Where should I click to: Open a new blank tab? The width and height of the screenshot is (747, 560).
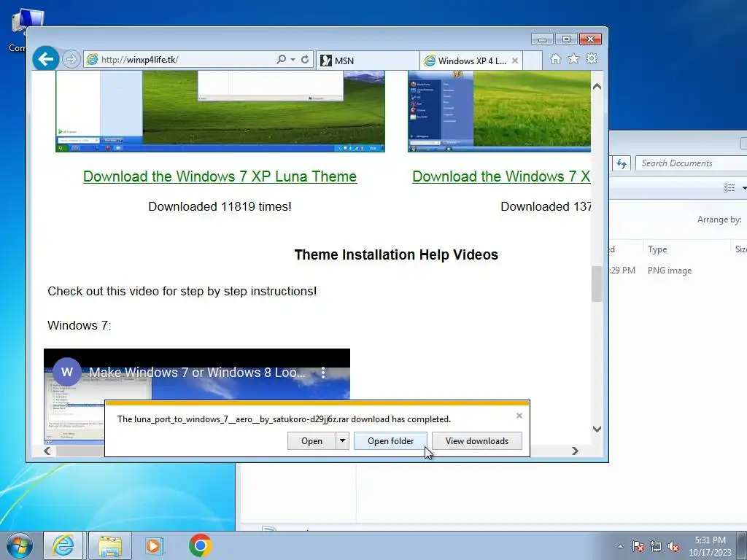click(533, 61)
